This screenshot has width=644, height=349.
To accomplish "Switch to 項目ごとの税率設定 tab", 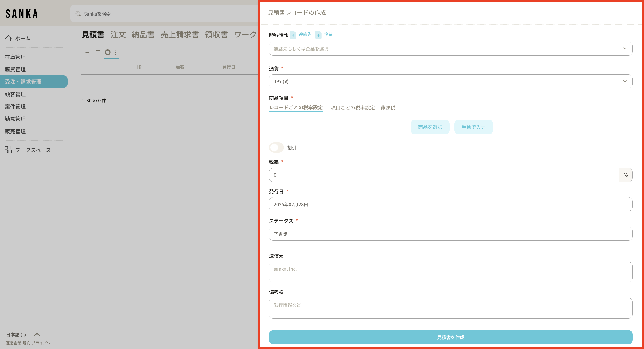I will tap(352, 108).
